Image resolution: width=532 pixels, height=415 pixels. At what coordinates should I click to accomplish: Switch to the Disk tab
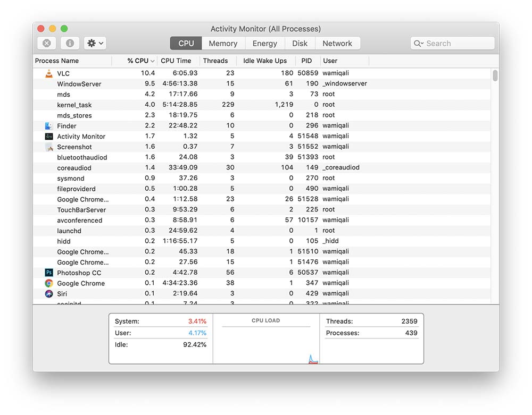300,44
